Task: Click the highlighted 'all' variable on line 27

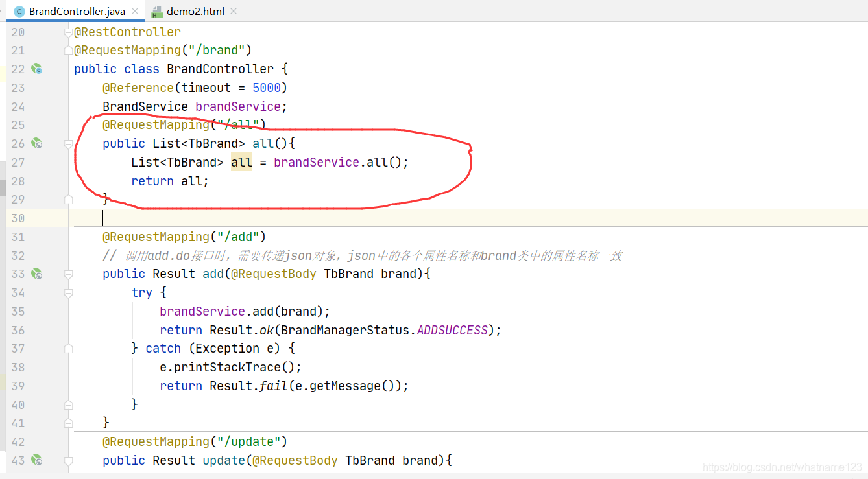Action: [241, 162]
